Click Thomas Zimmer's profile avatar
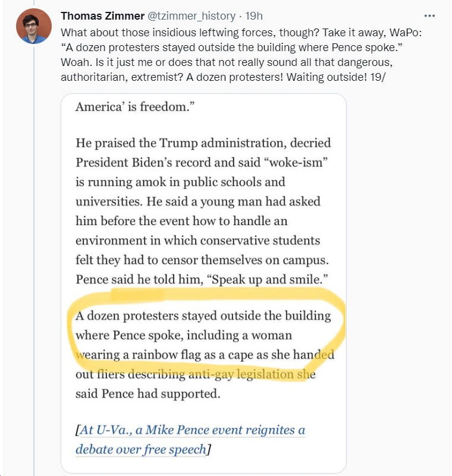Image resolution: width=452 pixels, height=476 pixels. tap(34, 26)
